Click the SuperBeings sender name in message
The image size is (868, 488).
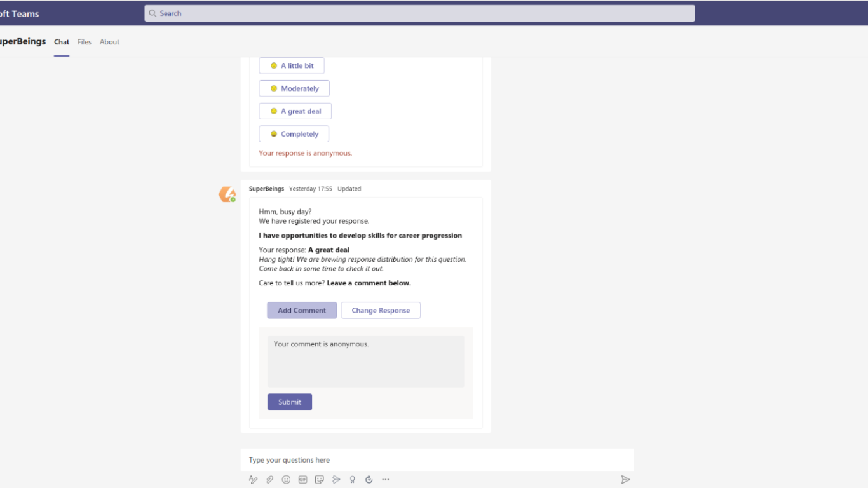[x=267, y=189]
